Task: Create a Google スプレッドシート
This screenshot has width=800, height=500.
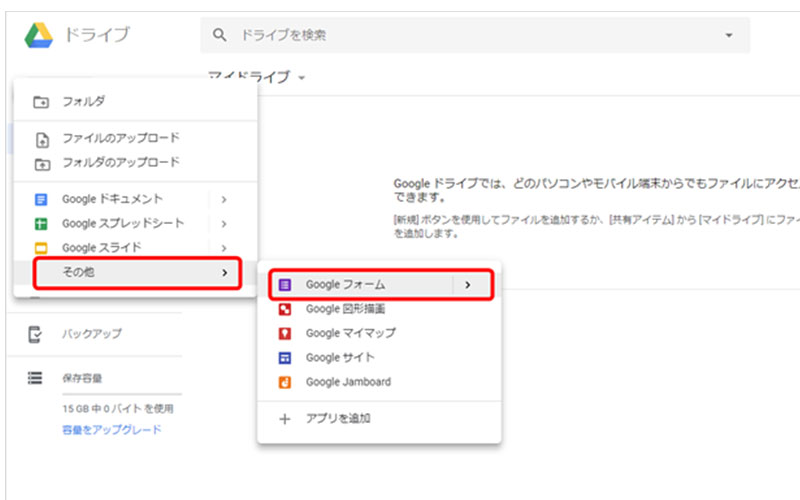Action: [x=123, y=223]
